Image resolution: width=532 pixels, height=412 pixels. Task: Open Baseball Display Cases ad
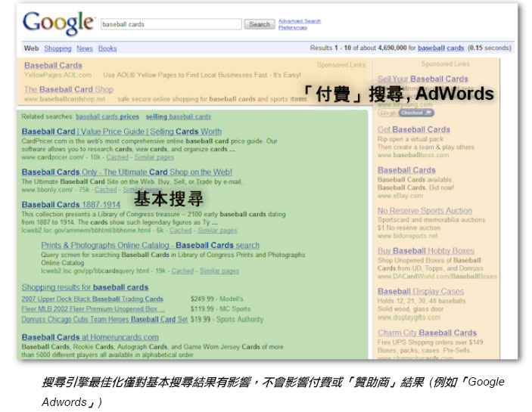421,291
